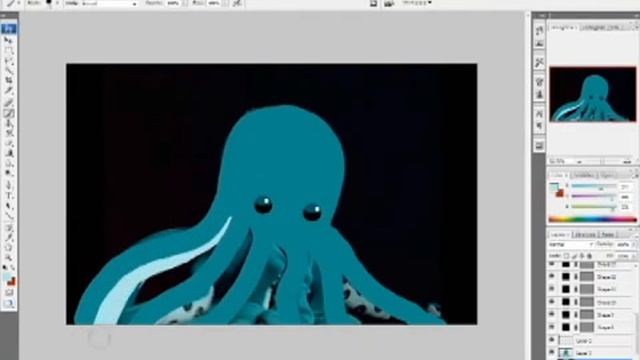
Task: Select the Eraser tool
Action: click(9, 143)
